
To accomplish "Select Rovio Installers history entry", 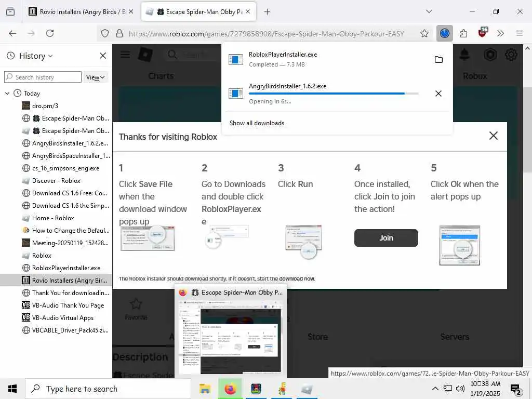I will coord(56,280).
